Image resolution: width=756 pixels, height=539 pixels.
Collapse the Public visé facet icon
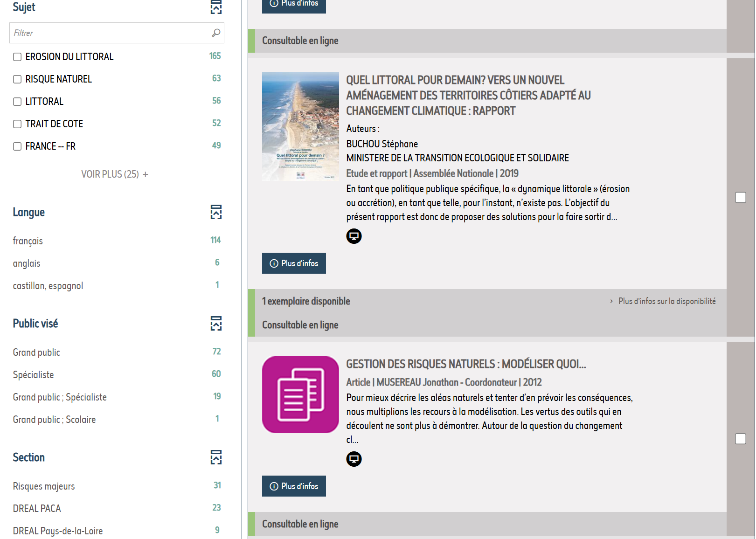(216, 324)
